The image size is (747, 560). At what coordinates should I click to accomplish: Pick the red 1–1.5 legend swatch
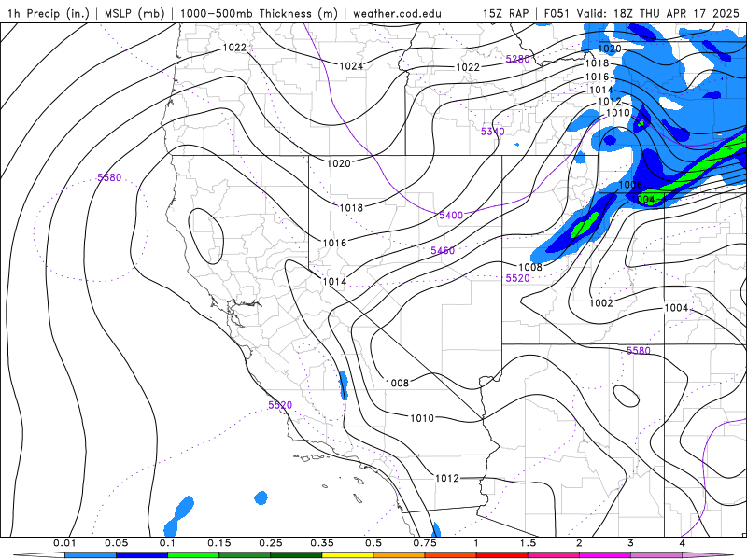click(x=502, y=555)
